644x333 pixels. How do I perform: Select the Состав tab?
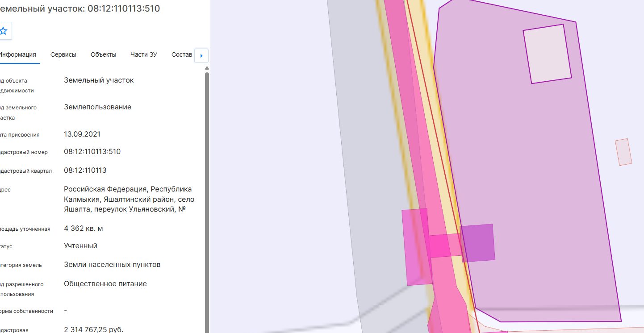click(x=182, y=54)
